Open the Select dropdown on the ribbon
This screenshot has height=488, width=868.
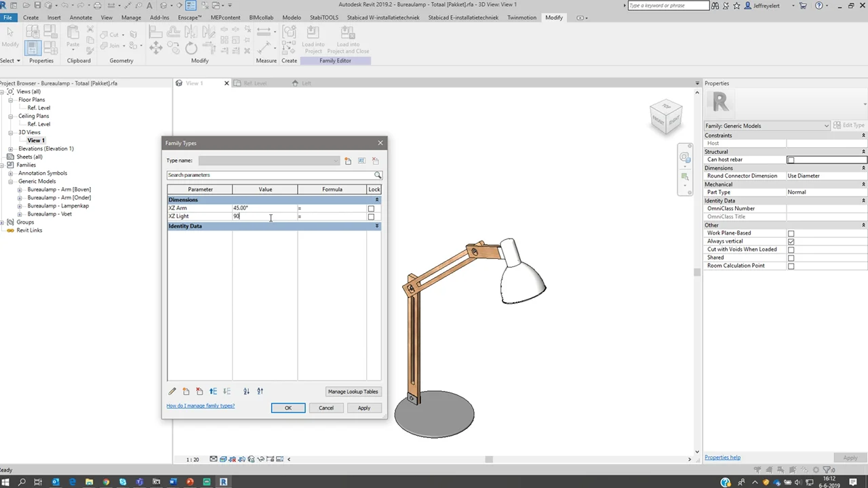10,61
